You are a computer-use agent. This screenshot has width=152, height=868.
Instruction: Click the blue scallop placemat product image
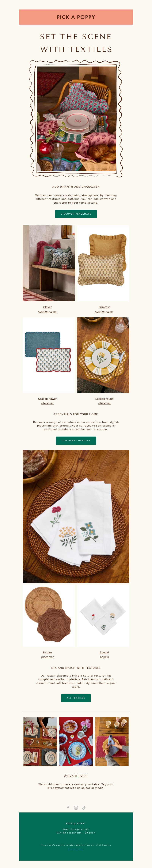[49, 355]
